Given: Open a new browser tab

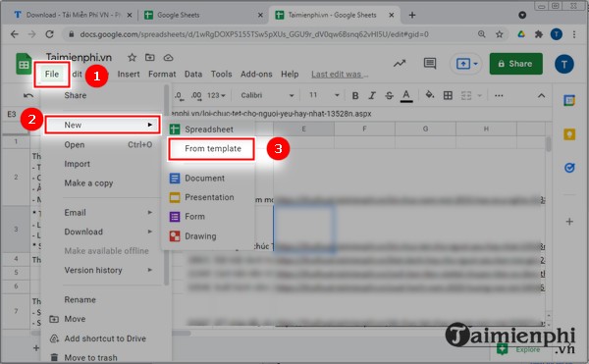Looking at the screenshot, I should click(412, 15).
